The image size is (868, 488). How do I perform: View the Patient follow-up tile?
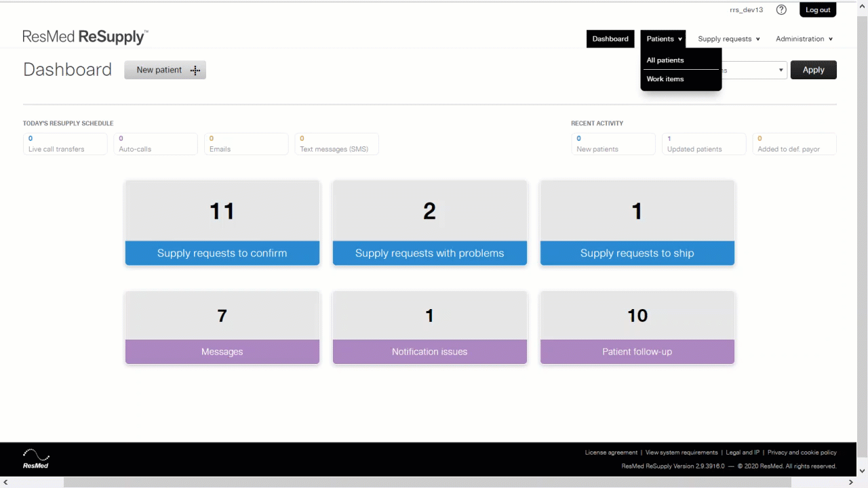[637, 327]
